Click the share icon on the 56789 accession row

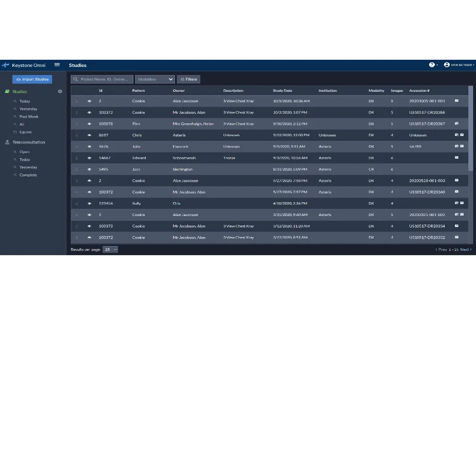coord(456,147)
